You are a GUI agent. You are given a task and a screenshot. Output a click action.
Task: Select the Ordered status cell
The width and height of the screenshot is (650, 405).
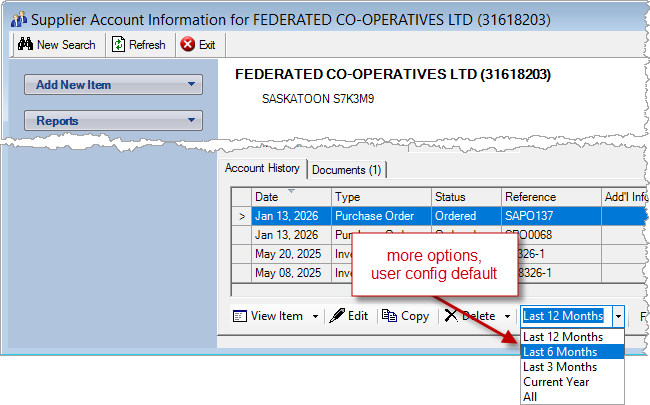pos(466,216)
